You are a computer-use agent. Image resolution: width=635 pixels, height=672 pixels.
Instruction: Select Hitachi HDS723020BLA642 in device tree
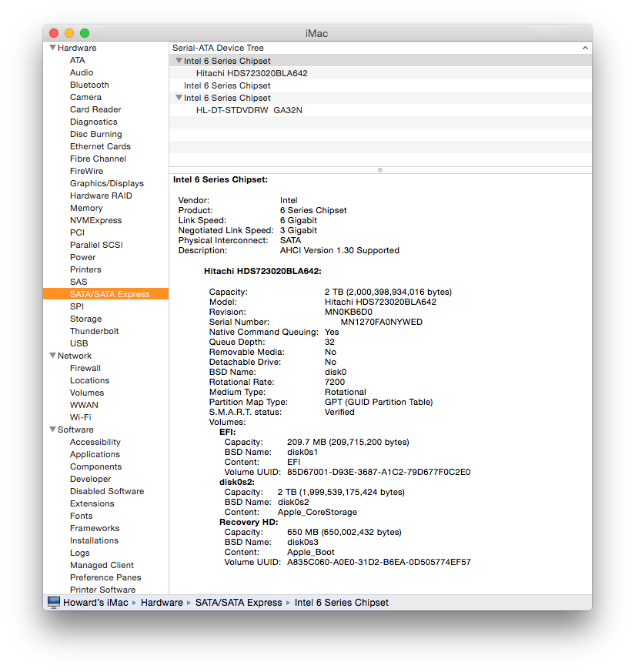point(252,73)
